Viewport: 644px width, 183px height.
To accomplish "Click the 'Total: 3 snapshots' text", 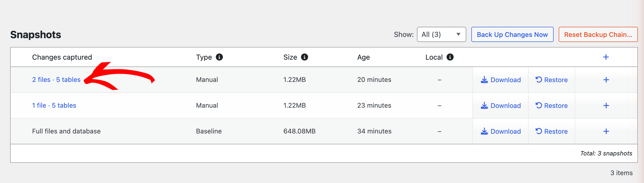I will pyautogui.click(x=606, y=153).
